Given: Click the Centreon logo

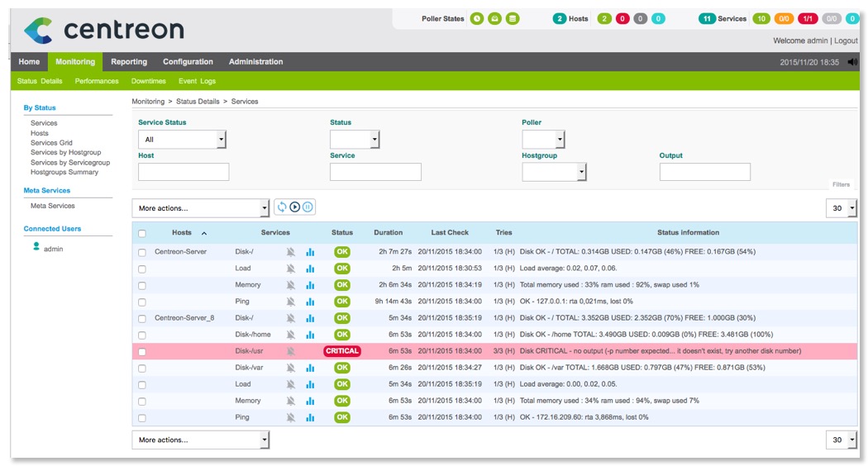Looking at the screenshot, I should [104, 30].
